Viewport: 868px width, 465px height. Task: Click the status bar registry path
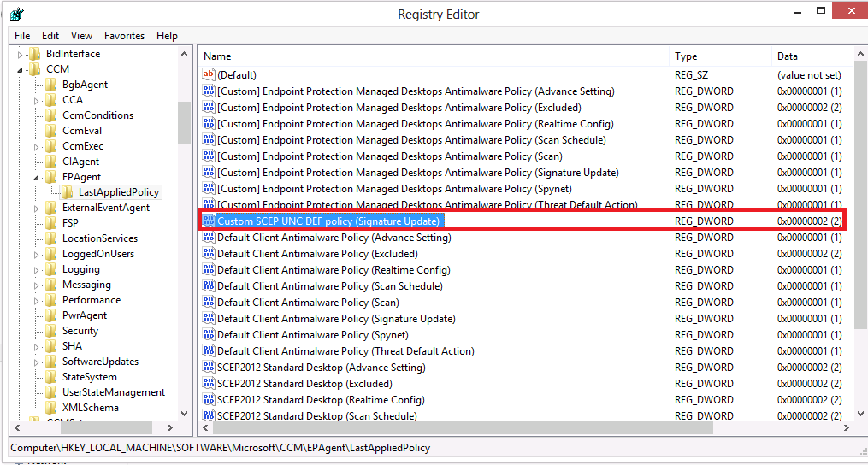pos(221,448)
